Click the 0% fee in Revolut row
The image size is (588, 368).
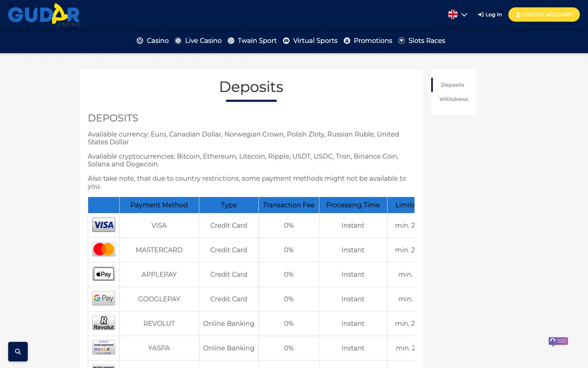click(x=289, y=323)
